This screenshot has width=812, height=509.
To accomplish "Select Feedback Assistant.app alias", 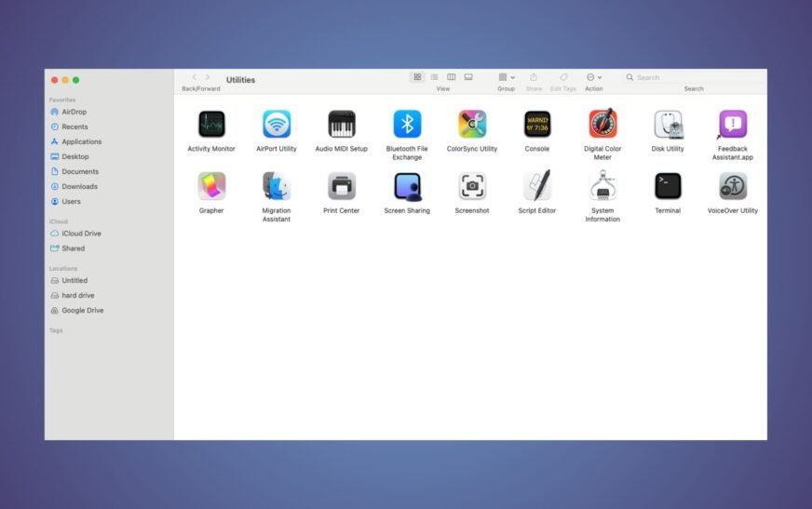I will (x=732, y=124).
